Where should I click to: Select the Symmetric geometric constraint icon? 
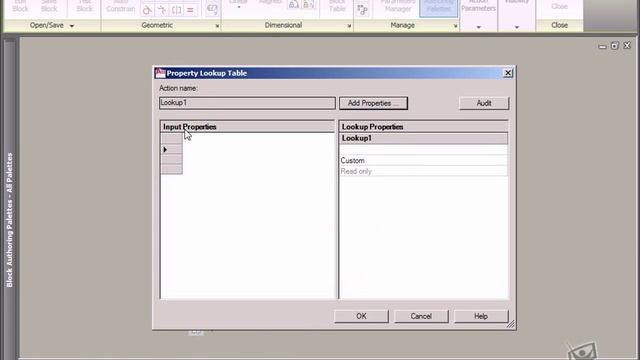click(x=176, y=10)
